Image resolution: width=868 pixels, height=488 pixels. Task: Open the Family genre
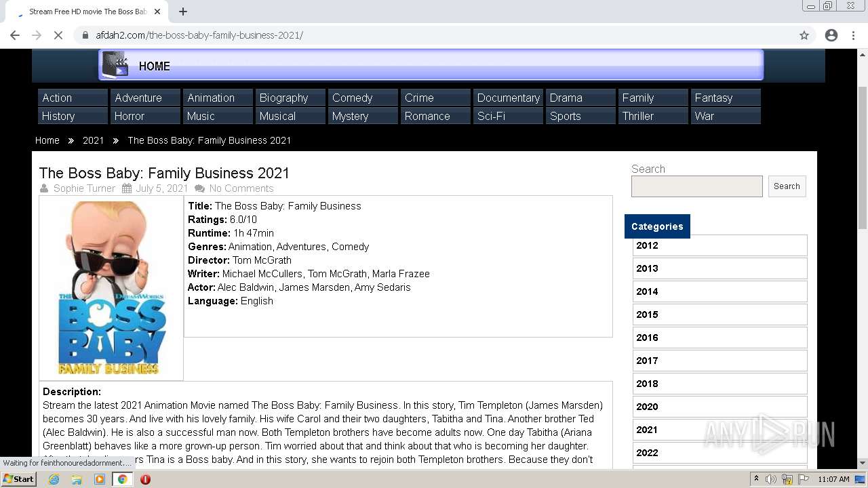[x=653, y=98]
